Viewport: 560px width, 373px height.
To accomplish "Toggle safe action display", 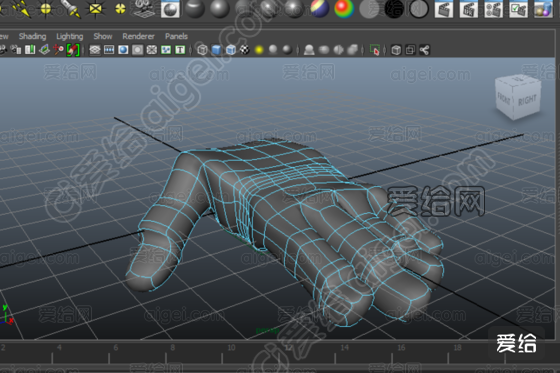I will [166, 50].
